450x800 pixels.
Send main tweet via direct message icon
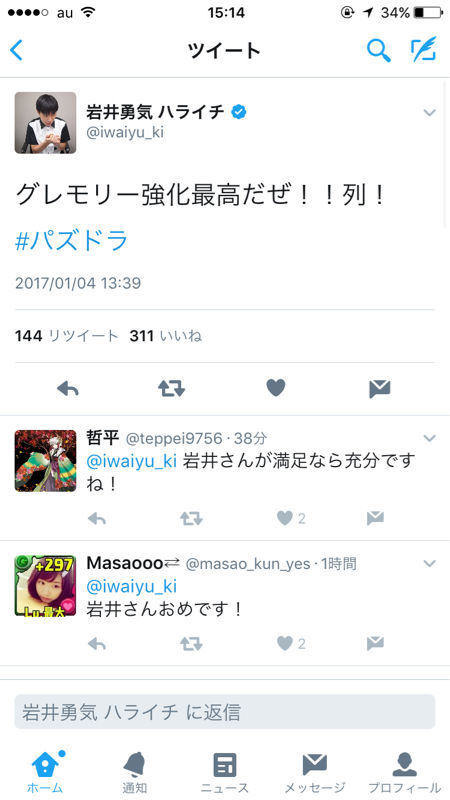click(x=380, y=389)
